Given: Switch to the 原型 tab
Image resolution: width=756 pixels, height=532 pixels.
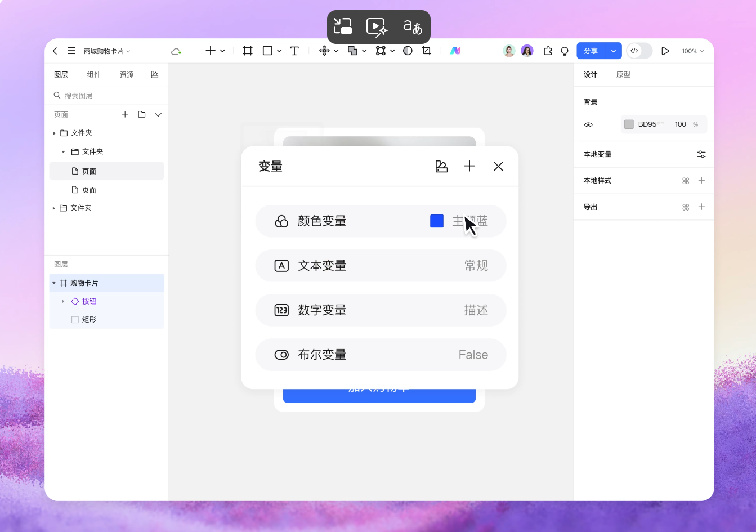Looking at the screenshot, I should pos(623,74).
